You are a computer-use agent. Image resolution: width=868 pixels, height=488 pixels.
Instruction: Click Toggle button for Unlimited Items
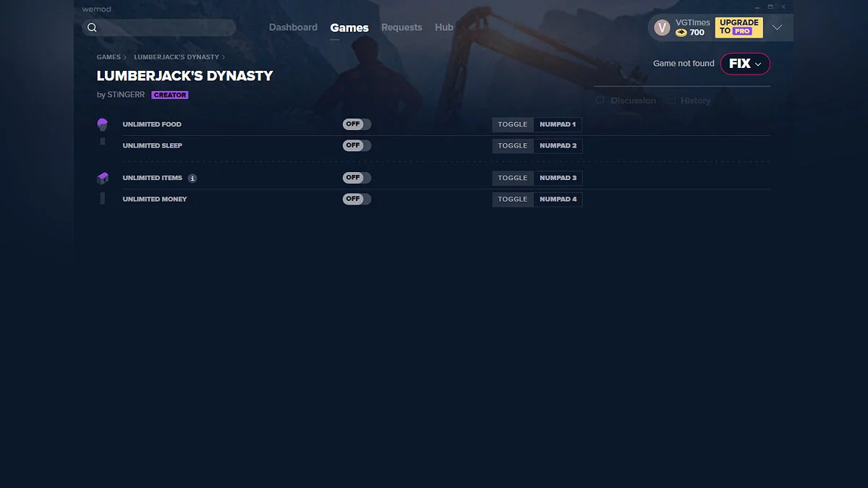(x=513, y=178)
